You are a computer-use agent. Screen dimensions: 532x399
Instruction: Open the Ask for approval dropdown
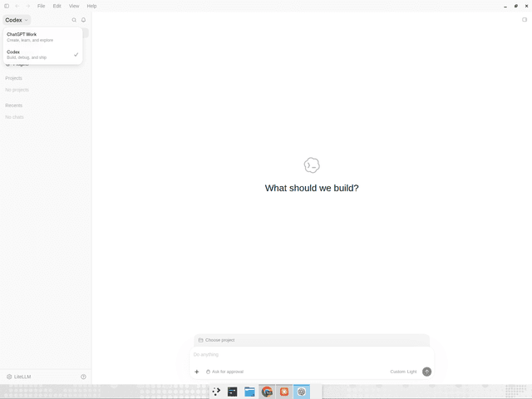click(x=224, y=372)
